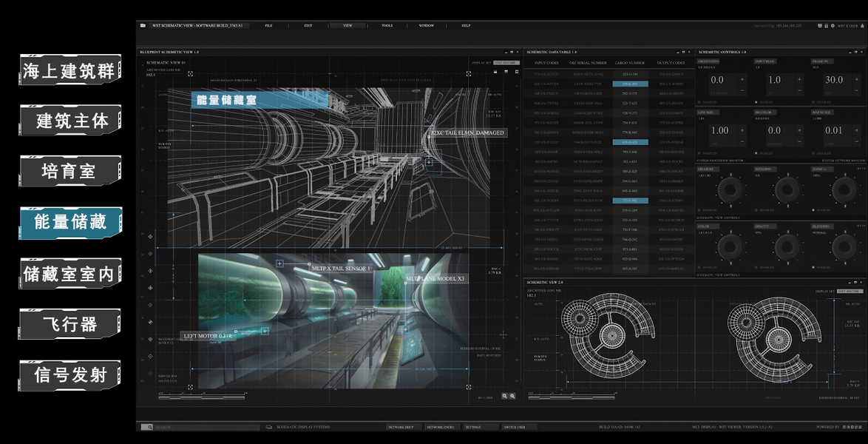Click the BLENDING dial knob

pyautogui.click(x=844, y=246)
